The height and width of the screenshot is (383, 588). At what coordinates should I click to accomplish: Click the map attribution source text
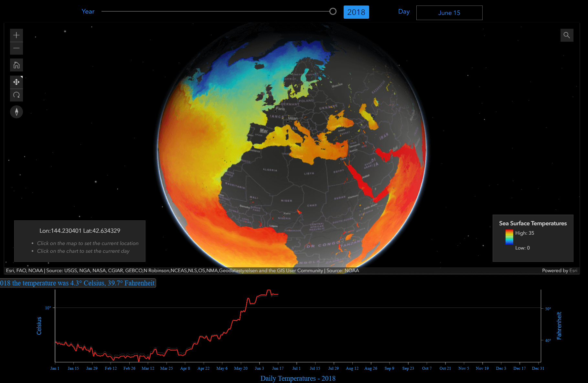183,271
